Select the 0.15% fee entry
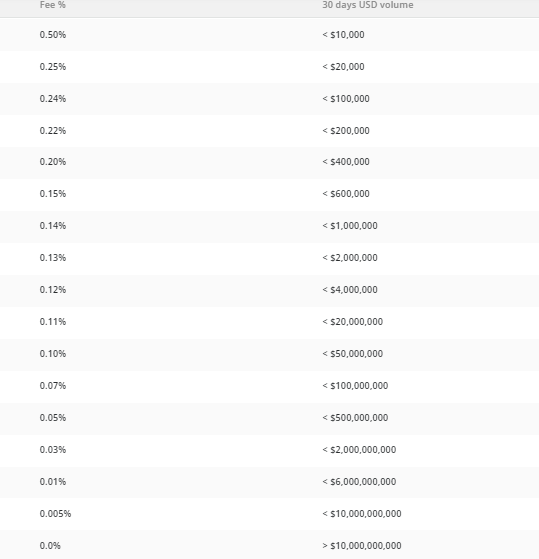This screenshot has width=539, height=559. (x=53, y=194)
